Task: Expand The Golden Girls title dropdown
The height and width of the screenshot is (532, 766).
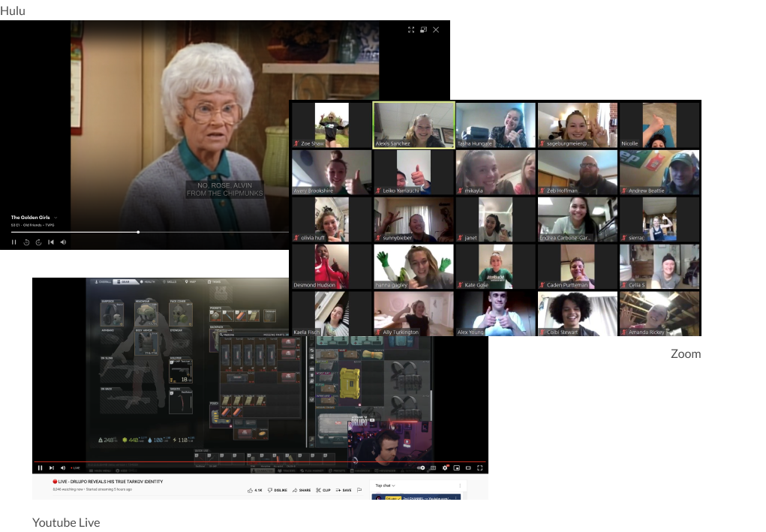Action: 56,218
